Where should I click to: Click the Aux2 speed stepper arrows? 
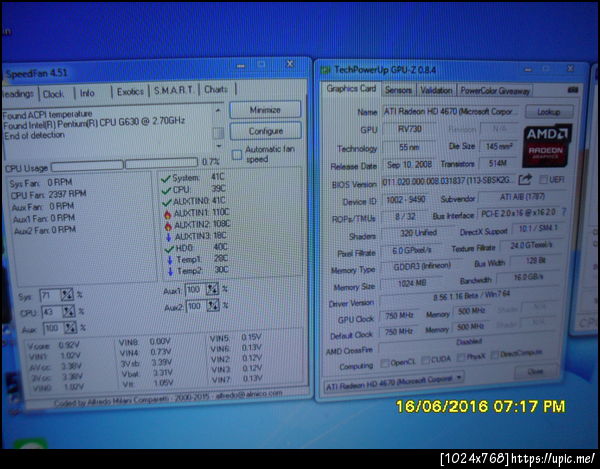[213, 306]
